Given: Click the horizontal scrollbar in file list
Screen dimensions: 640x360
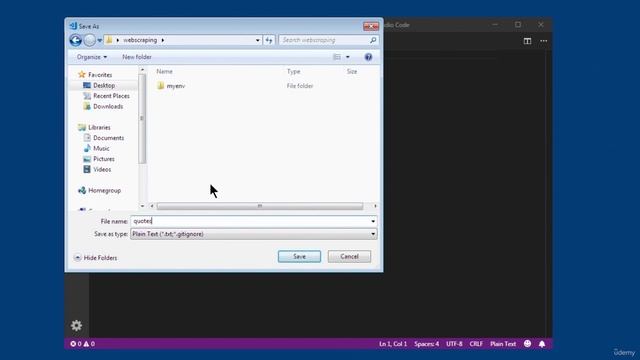Looking at the screenshot, I should pos(260,206).
